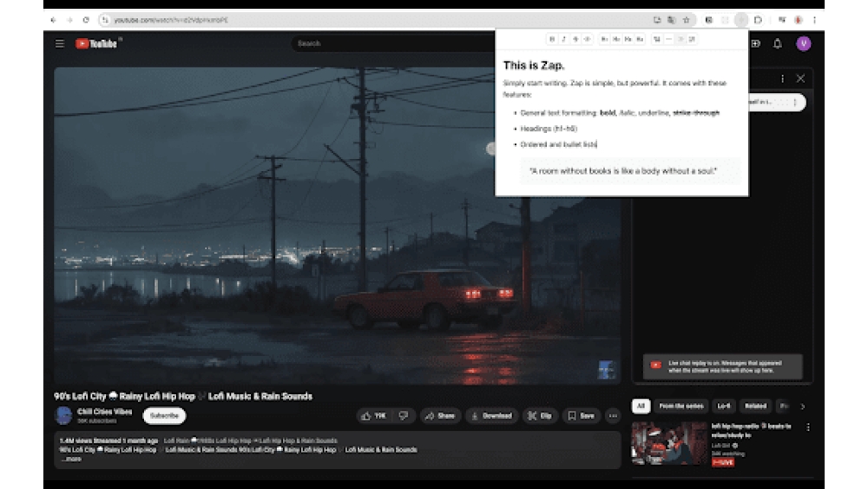Dislike the video
868x489 pixels.
tap(404, 416)
